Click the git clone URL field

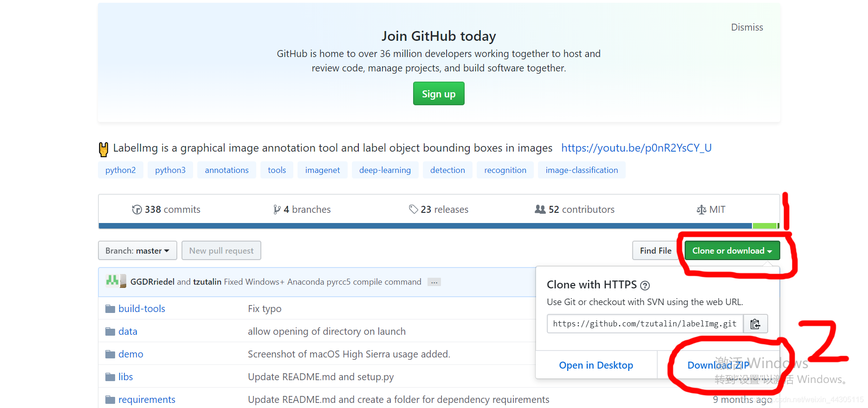pos(645,324)
